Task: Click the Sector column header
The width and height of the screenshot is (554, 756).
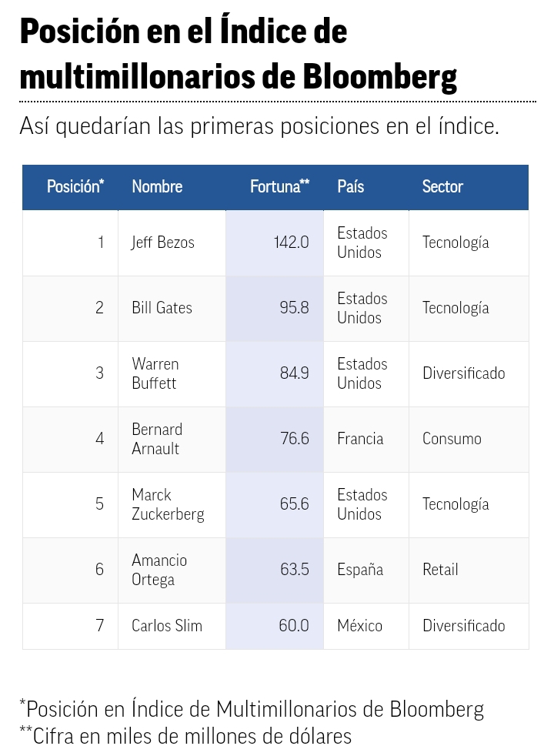Action: [x=442, y=186]
